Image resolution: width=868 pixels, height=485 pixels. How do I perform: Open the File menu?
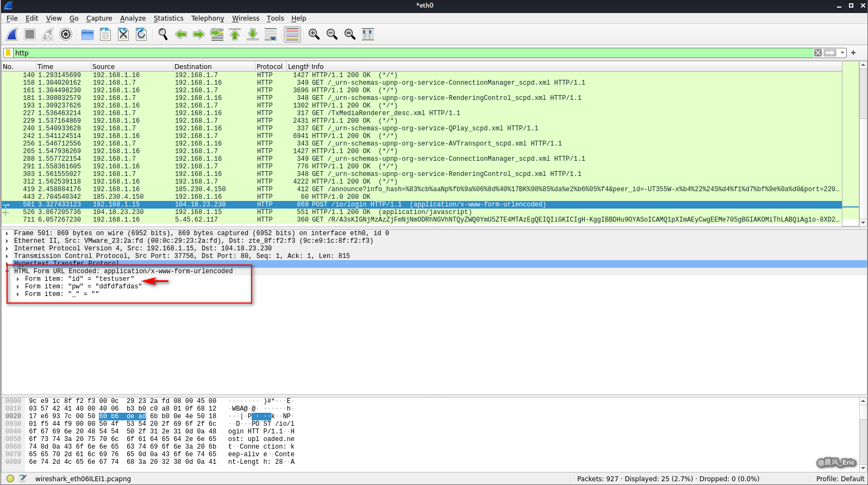pyautogui.click(x=12, y=18)
